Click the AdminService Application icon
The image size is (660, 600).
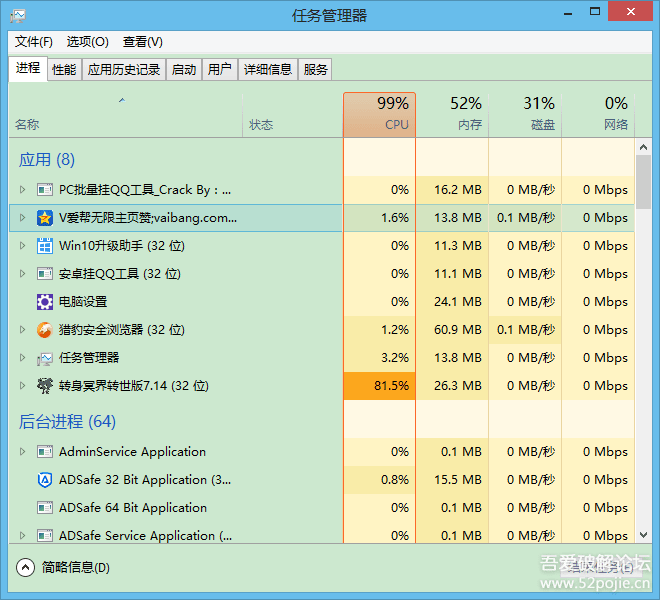[45, 452]
